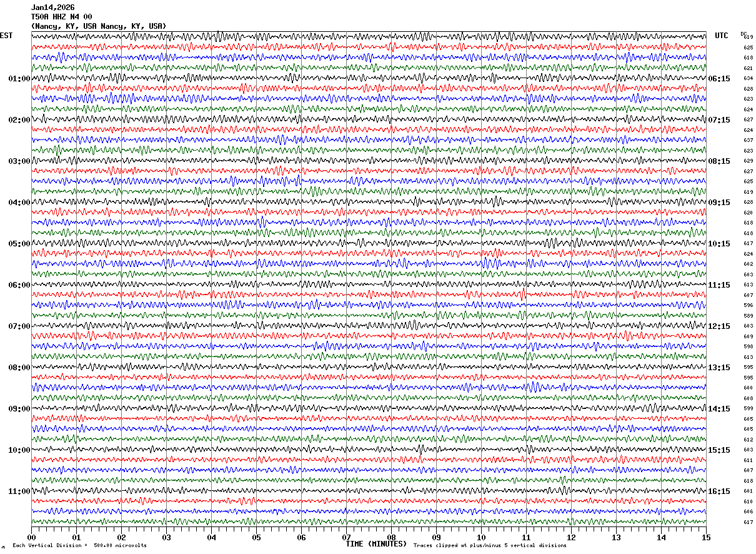Image resolution: width=756 pixels, height=554 pixels.
Task: Click the DC value 634
Action: [748, 79]
